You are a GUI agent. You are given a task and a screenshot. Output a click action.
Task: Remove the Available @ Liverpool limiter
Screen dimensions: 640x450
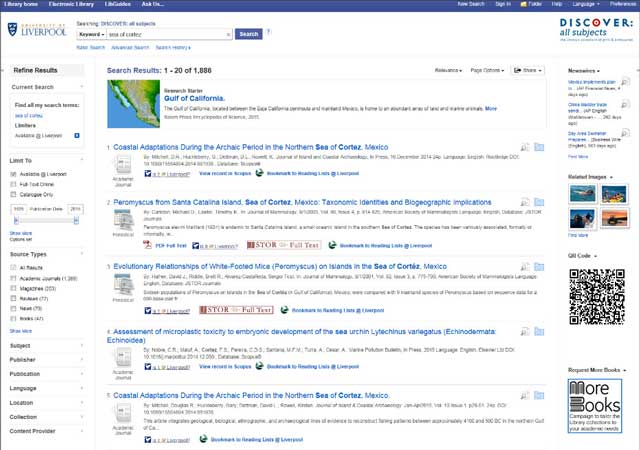[x=77, y=134]
